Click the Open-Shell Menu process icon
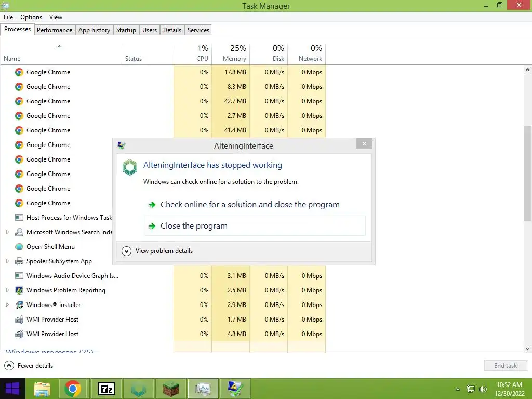The width and height of the screenshot is (532, 399). (x=19, y=247)
